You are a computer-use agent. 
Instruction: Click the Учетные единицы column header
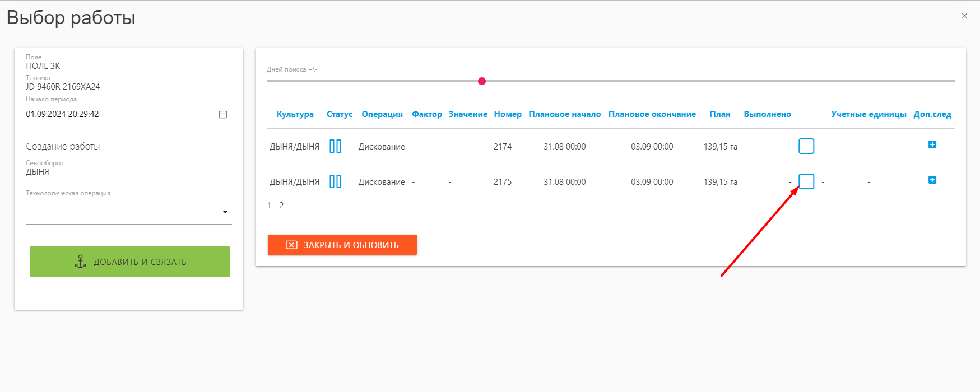(869, 114)
